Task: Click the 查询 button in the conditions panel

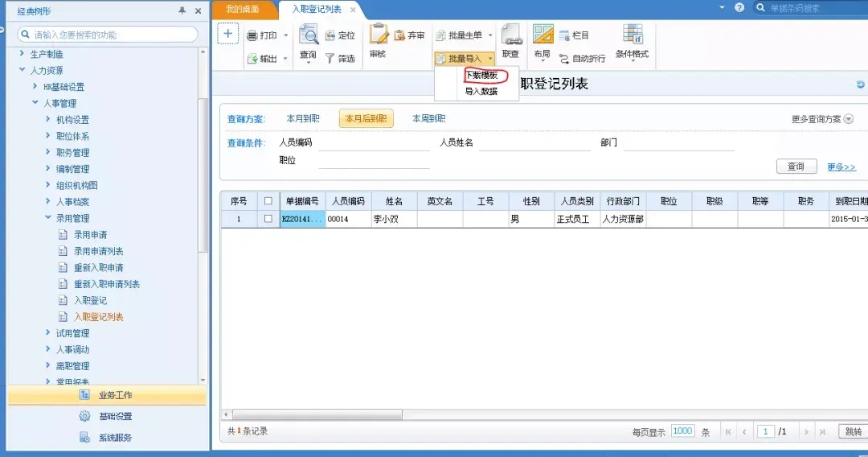Action: coord(796,167)
